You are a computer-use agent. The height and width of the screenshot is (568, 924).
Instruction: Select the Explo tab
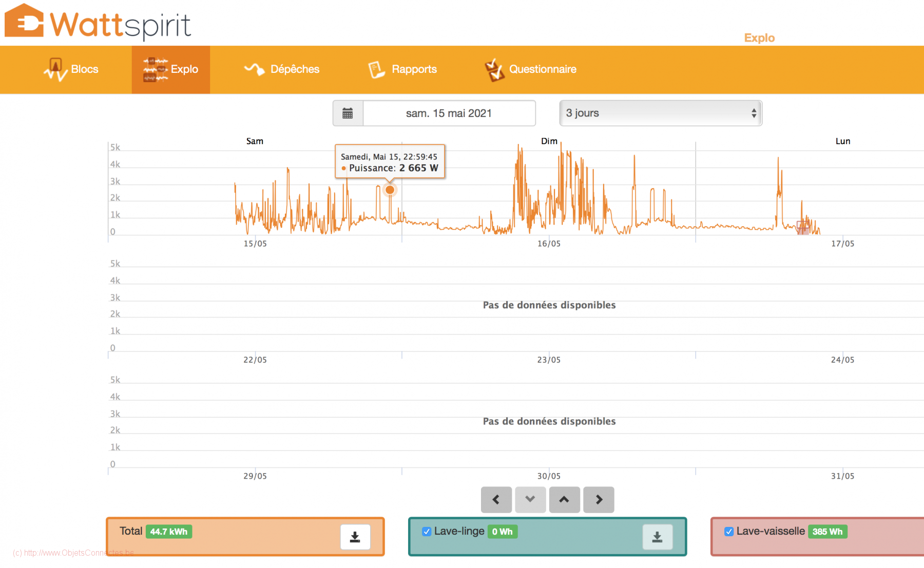pyautogui.click(x=171, y=69)
